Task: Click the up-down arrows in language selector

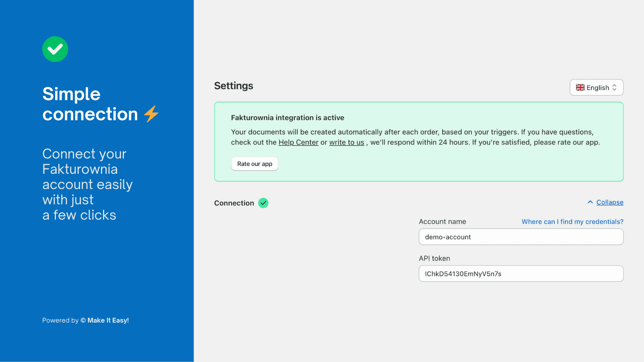Action: [614, 88]
